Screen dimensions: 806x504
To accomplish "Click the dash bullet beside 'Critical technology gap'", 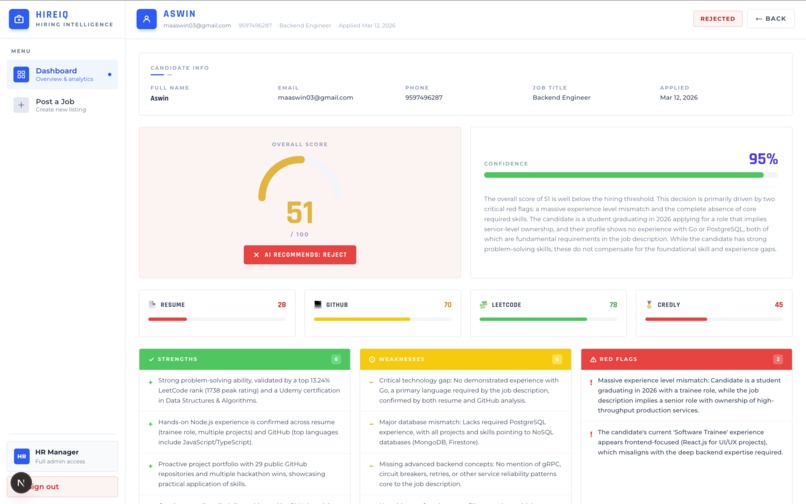I will point(371,382).
